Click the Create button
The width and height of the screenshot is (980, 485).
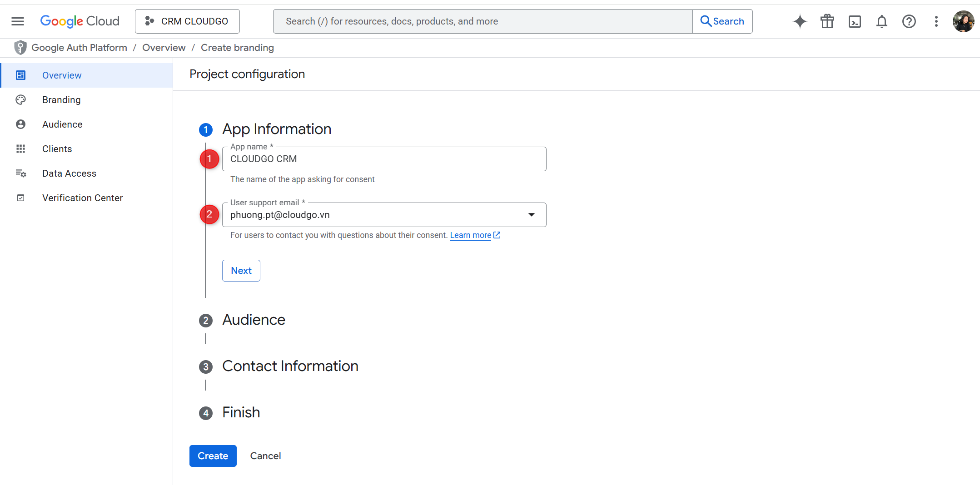coord(213,455)
